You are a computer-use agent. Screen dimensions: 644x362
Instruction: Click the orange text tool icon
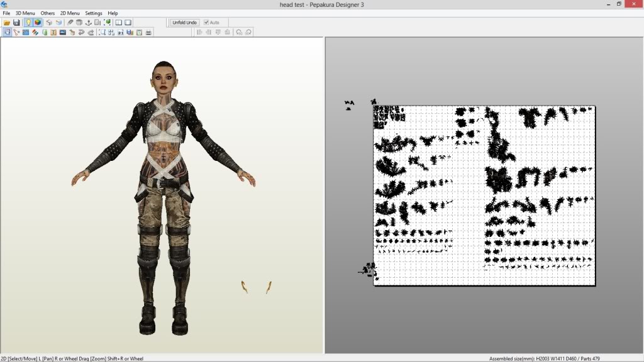[53, 33]
